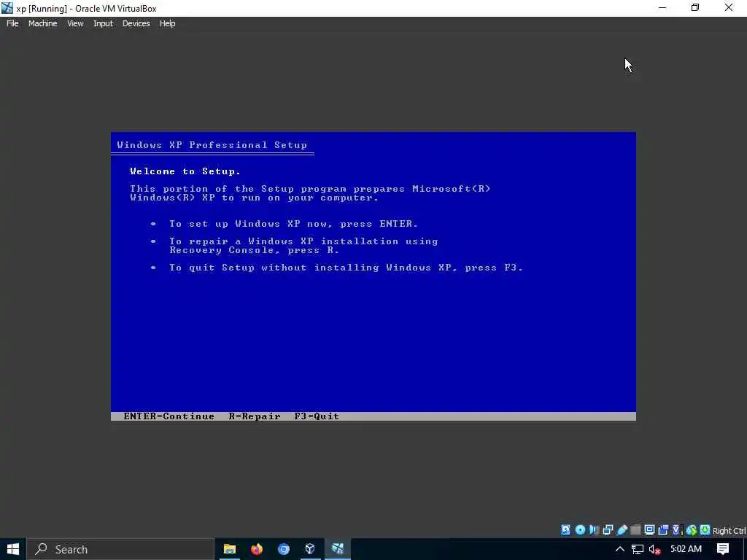Click the 'Welcome to Setup.' text

[185, 171]
